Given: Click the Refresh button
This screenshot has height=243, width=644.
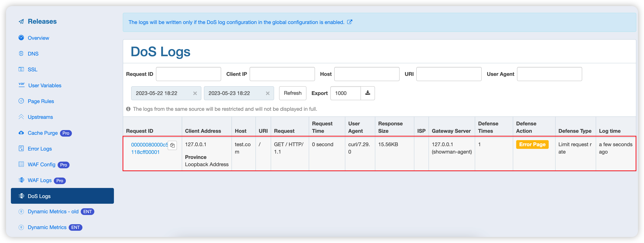Looking at the screenshot, I should pos(293,93).
